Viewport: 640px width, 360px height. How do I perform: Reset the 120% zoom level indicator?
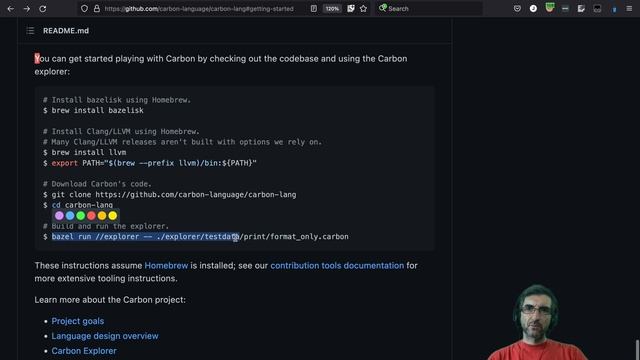click(x=332, y=9)
